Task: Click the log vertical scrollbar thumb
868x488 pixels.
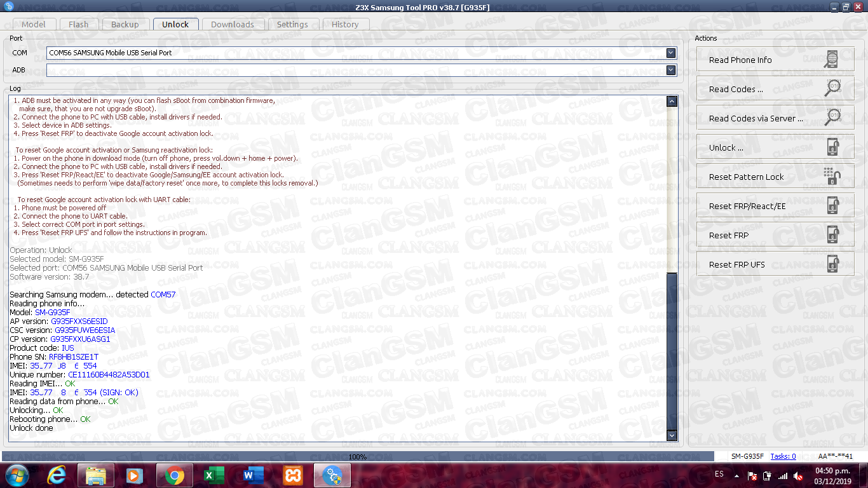Action: point(672,351)
